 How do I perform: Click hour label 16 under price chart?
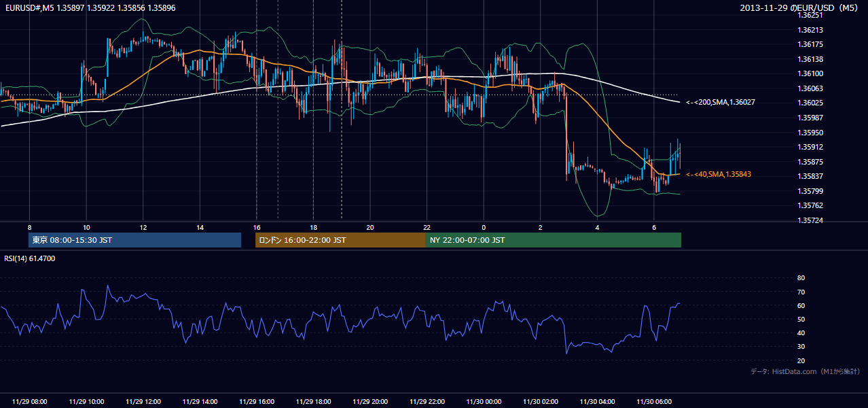point(257,227)
